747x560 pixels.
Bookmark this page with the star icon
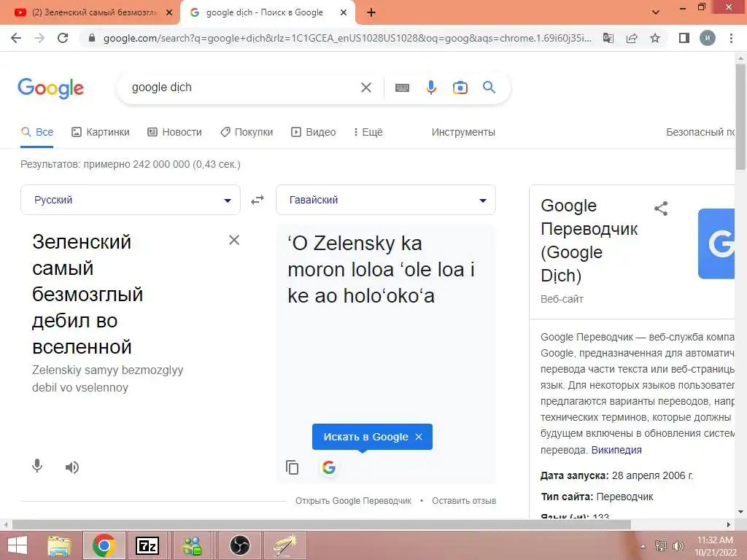point(655,38)
